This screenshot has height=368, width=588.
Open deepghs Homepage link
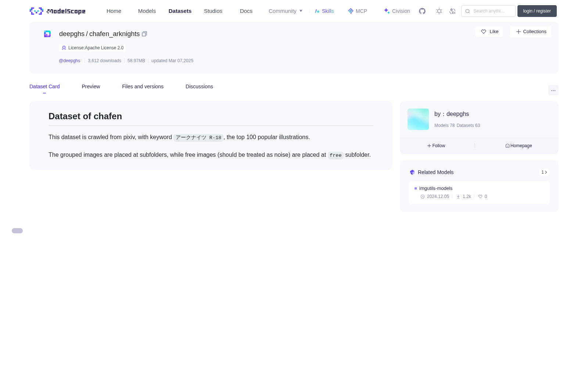click(519, 146)
